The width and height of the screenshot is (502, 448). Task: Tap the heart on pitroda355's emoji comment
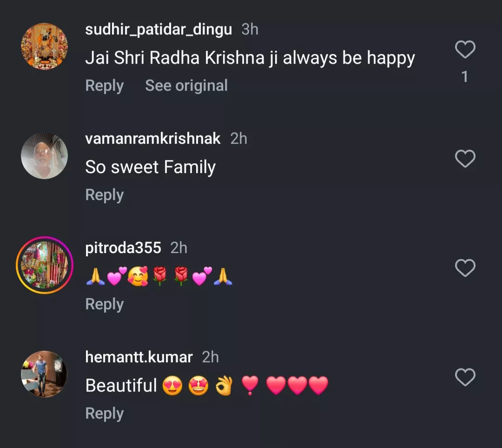(465, 268)
